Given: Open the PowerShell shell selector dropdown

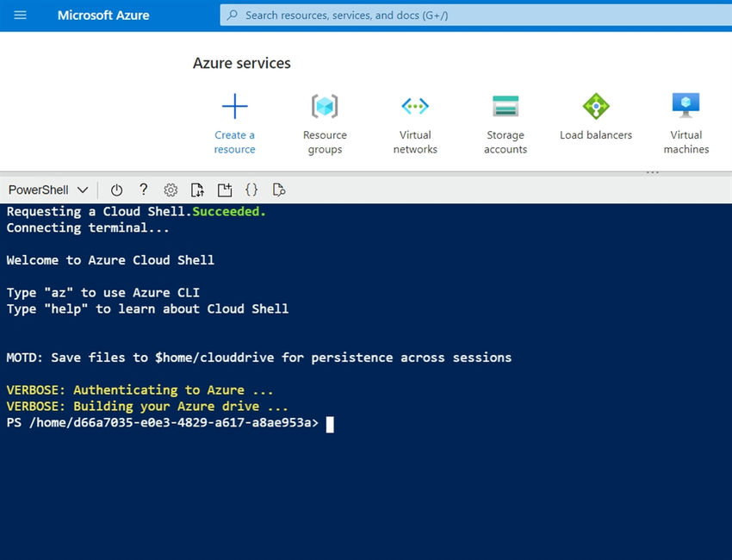Looking at the screenshot, I should click(47, 190).
